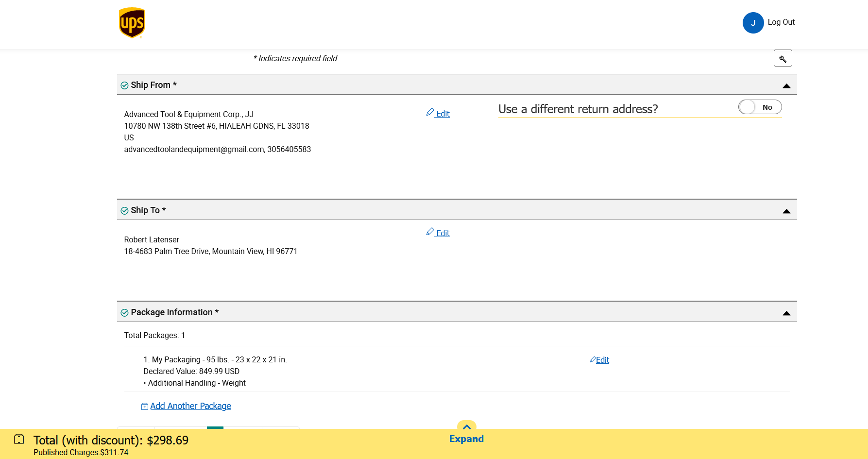This screenshot has width=868, height=459.
Task: Click Add Another Package link
Action: 190,406
